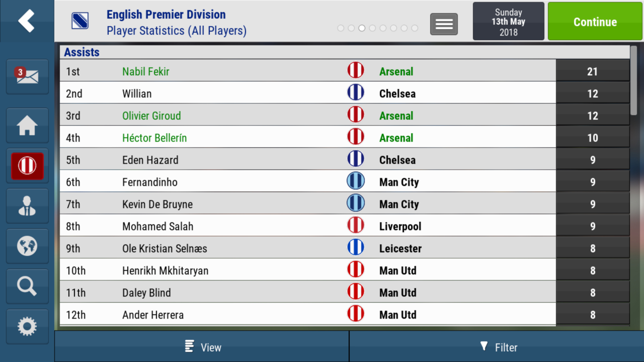Go back using the white arrow icon
The height and width of the screenshot is (362, 644).
(26, 21)
